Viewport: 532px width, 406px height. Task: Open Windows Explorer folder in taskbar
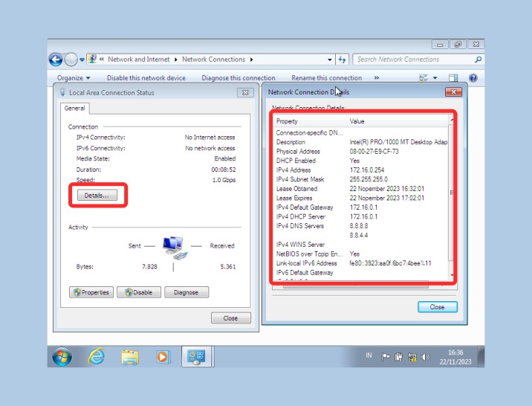pos(130,357)
